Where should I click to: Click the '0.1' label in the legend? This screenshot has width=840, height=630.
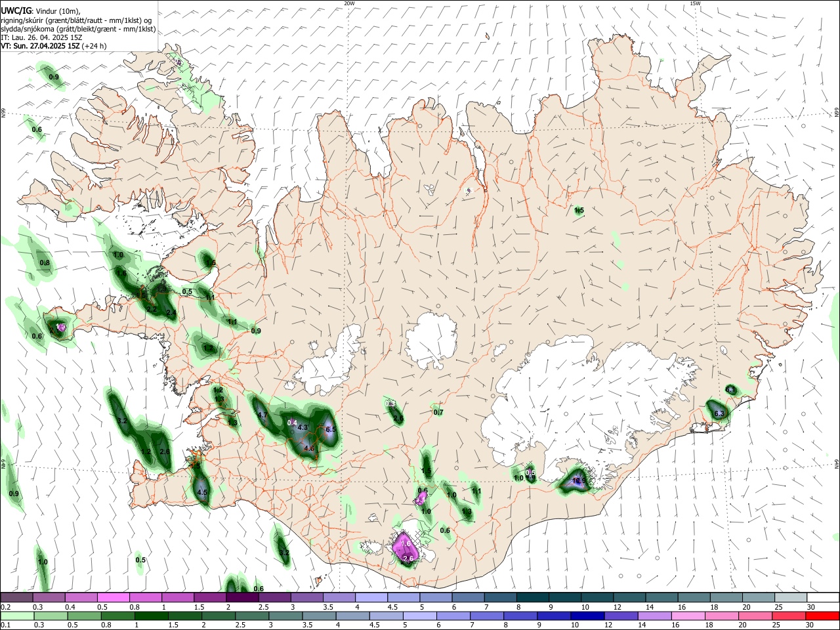[5, 625]
